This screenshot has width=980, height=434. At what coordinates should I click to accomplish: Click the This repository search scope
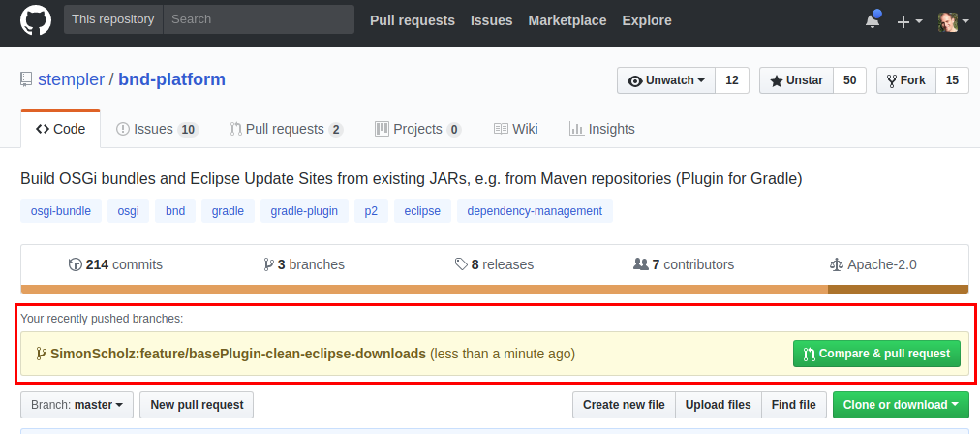tap(113, 19)
